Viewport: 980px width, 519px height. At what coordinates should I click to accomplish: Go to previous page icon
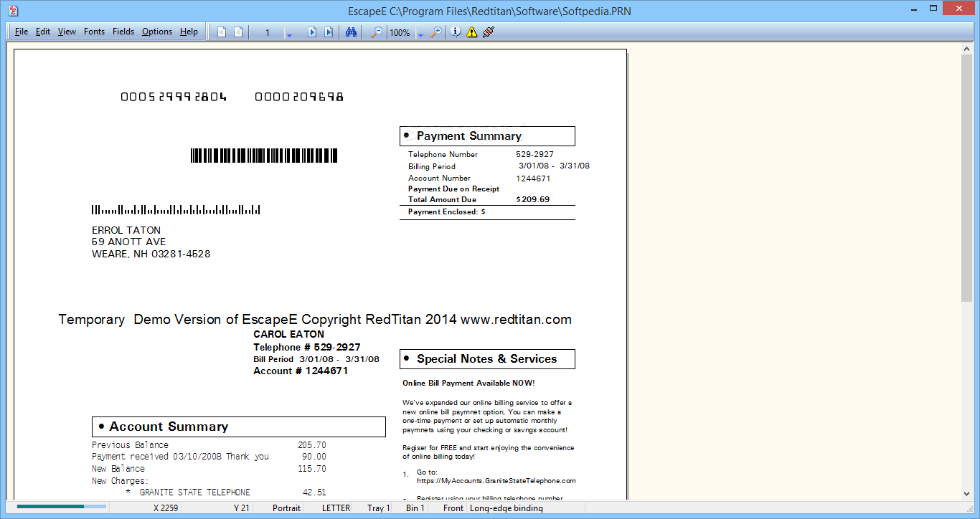(x=238, y=32)
